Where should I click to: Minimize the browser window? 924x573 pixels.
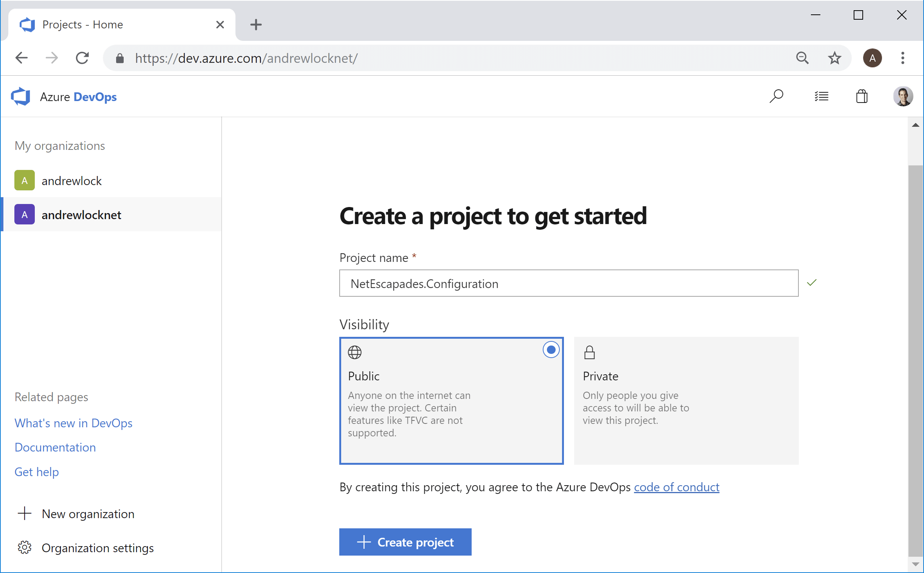click(x=815, y=15)
